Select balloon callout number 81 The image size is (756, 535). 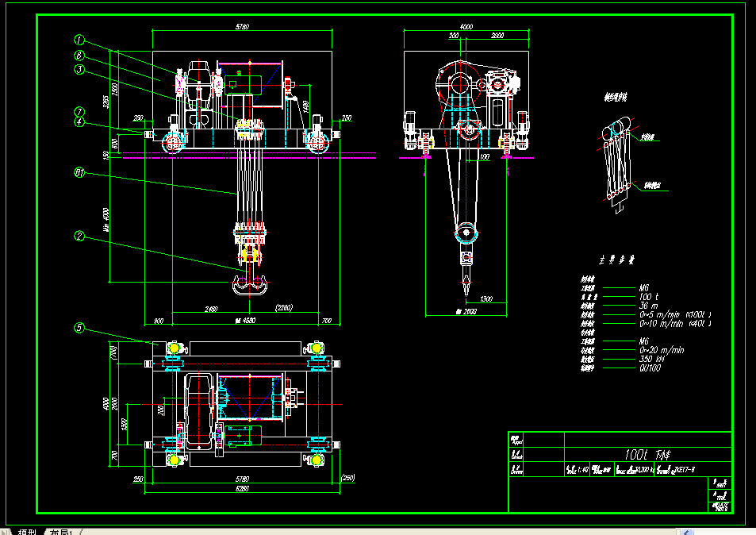coord(79,172)
